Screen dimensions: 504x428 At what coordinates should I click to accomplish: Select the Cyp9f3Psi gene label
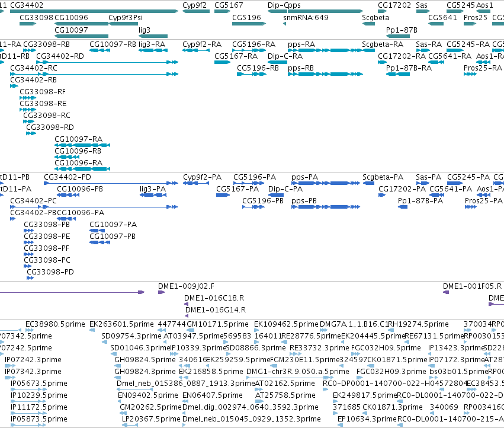point(126,17)
